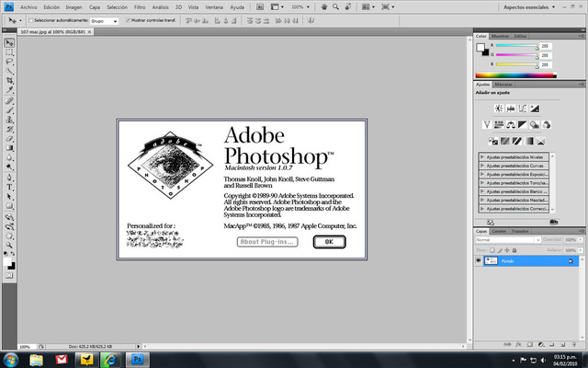Image resolution: width=588 pixels, height=368 pixels.
Task: Open the Normal blend mode dropdown
Action: coord(508,239)
